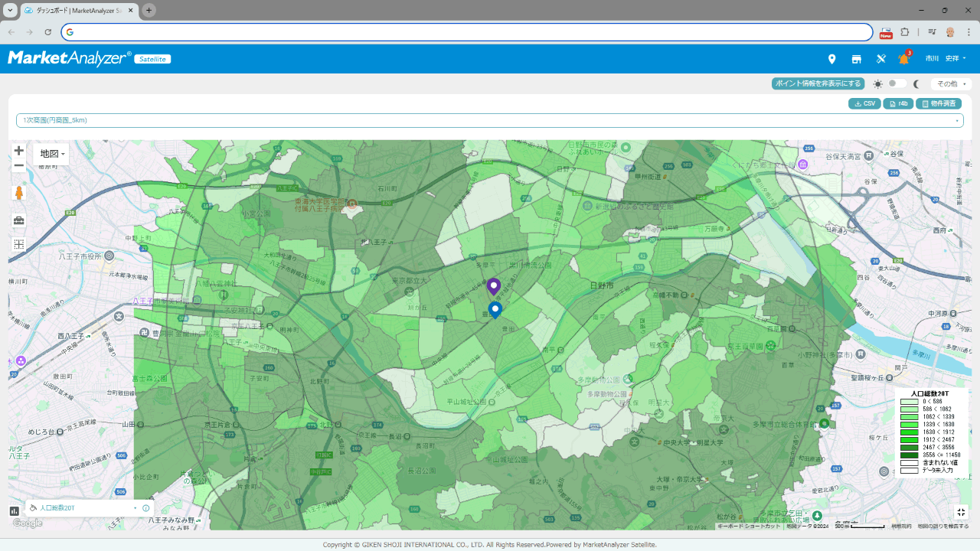Click the store icon in the header
The width and height of the screenshot is (980, 551).
tap(856, 59)
